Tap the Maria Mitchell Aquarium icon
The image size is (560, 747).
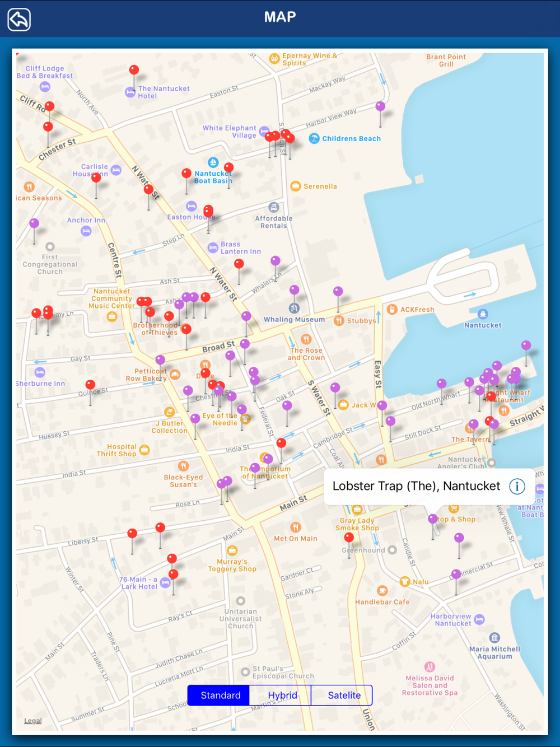point(494,637)
